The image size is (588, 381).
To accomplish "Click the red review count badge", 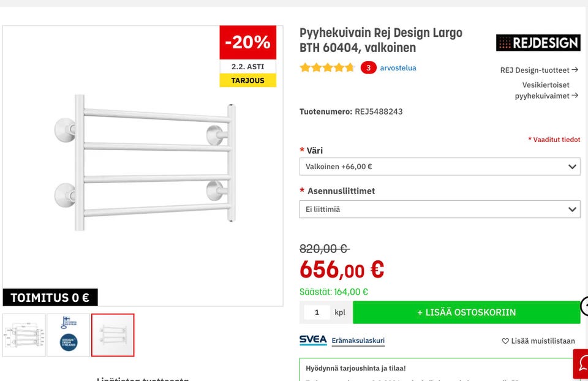I will click(368, 68).
